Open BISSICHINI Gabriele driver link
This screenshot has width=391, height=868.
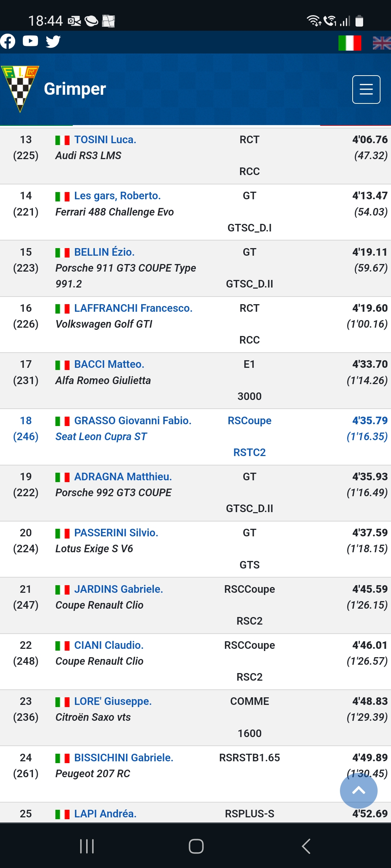click(x=123, y=758)
